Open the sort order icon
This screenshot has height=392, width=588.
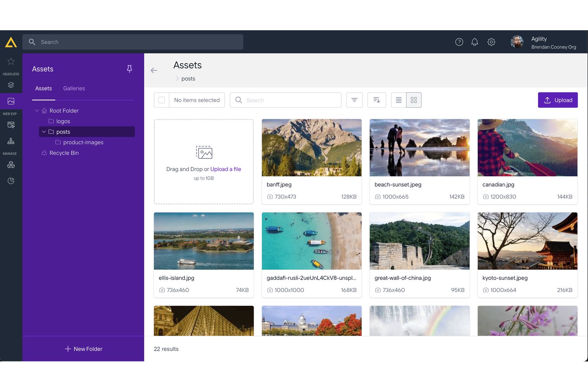[377, 100]
